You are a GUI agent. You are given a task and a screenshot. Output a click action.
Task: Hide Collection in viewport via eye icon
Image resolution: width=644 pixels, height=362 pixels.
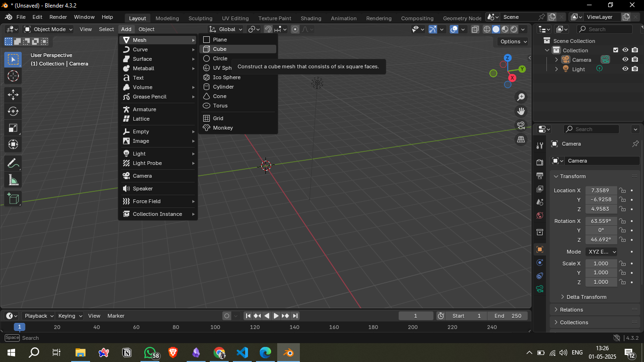pos(625,50)
